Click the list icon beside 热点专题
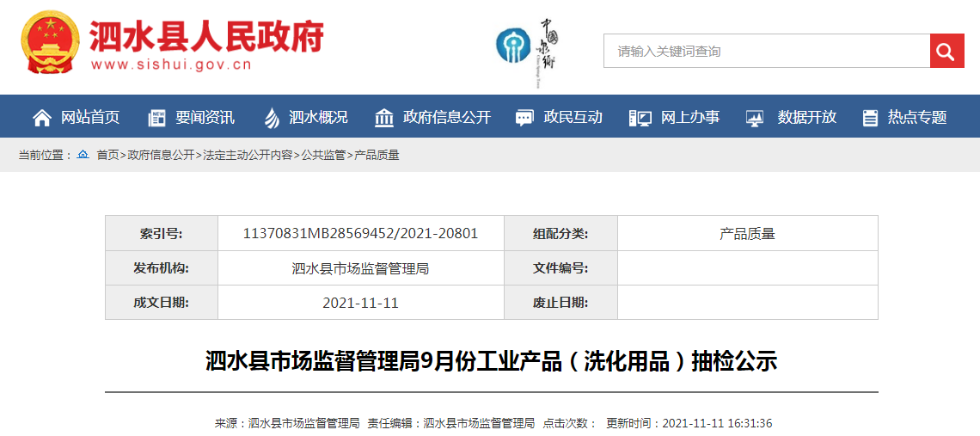The width and height of the screenshot is (980, 436). 870,118
